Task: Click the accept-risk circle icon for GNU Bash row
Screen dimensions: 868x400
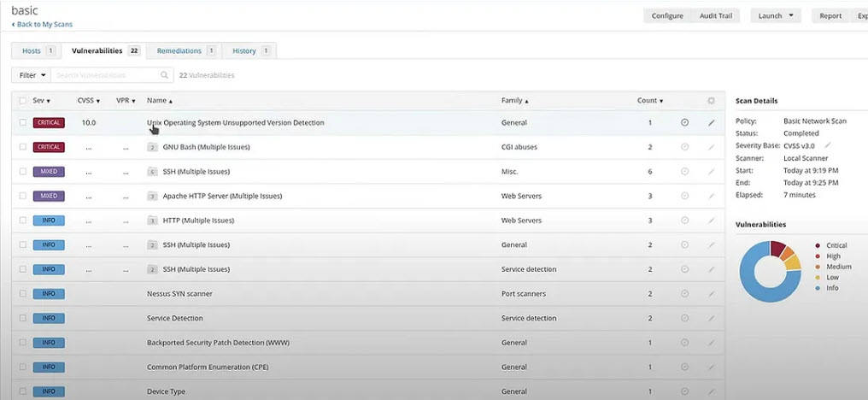Action: point(684,147)
